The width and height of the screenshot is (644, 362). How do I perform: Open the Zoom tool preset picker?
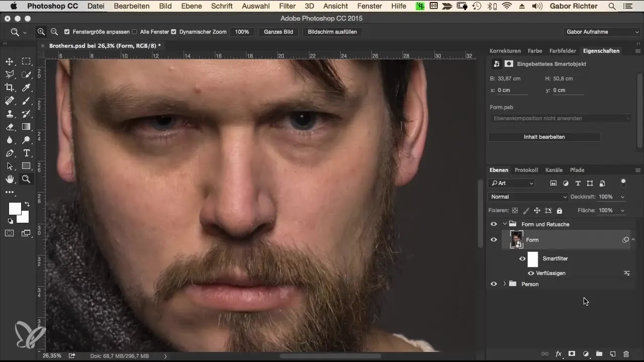18,32
